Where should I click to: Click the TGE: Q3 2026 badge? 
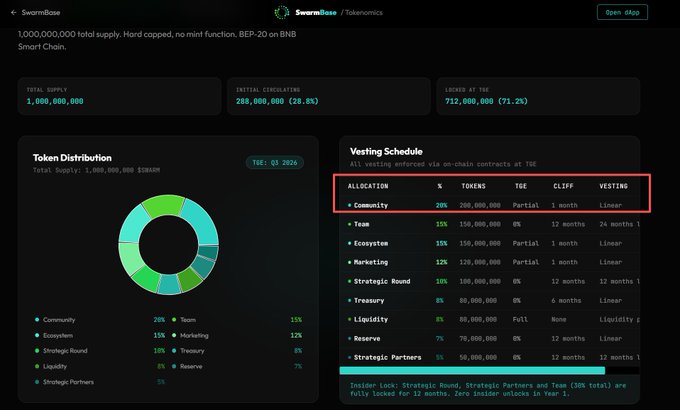pos(275,163)
